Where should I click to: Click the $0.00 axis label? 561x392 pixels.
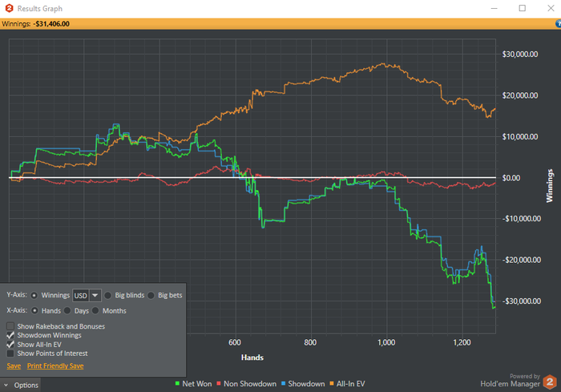coord(511,178)
